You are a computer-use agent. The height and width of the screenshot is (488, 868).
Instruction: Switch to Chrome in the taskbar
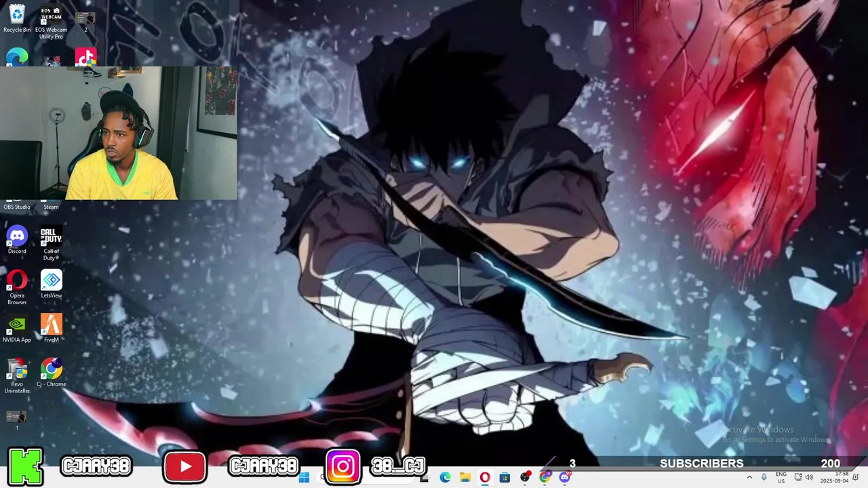click(x=545, y=477)
